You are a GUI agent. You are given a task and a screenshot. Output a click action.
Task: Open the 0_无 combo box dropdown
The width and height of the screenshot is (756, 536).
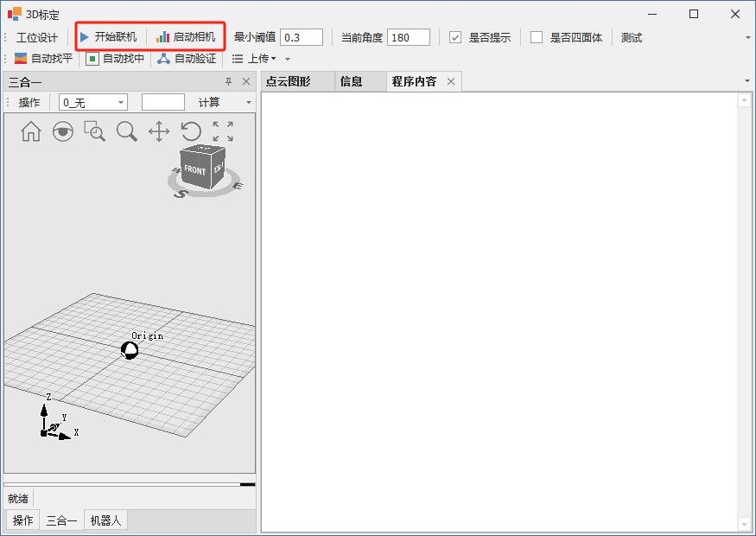[121, 103]
